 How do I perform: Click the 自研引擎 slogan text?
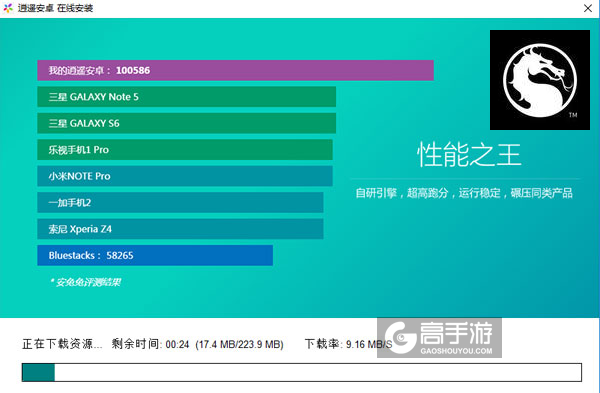click(x=464, y=193)
